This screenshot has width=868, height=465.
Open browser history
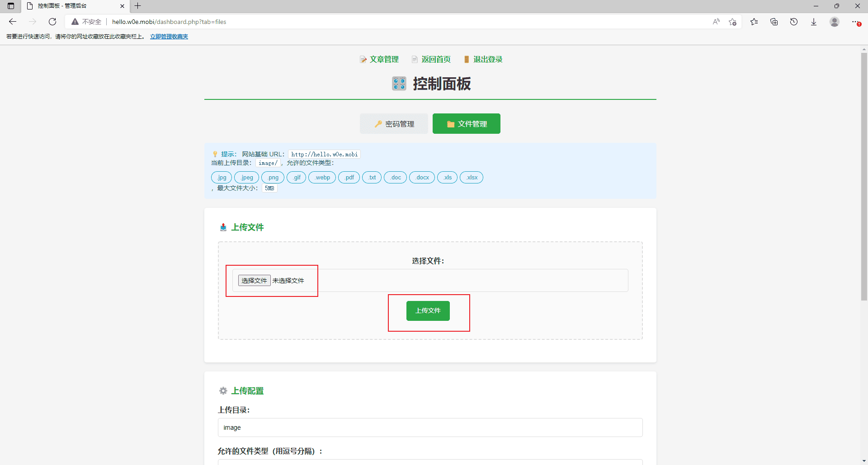[794, 21]
